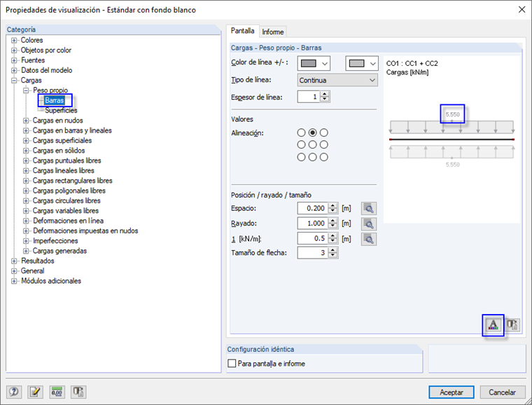Screen dimensions: 532x405
Task: Close the Propiedades de visualización dialog
Action: tap(521, 10)
